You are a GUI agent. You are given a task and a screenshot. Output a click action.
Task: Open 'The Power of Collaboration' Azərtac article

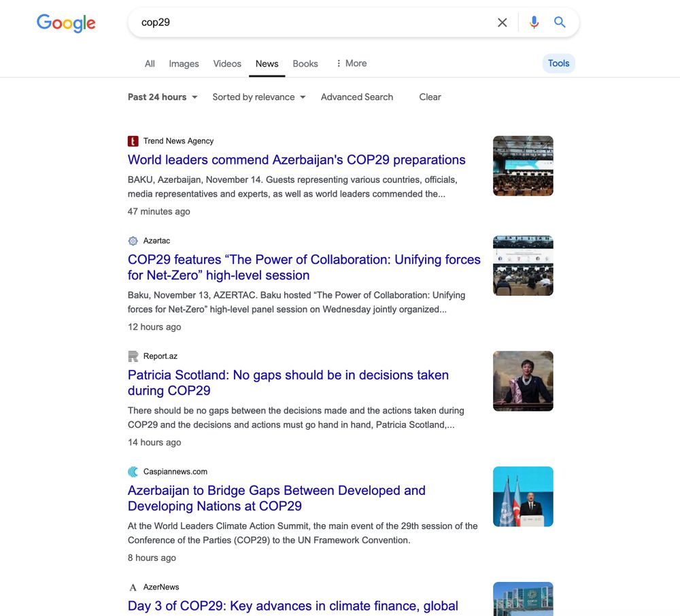click(x=304, y=267)
